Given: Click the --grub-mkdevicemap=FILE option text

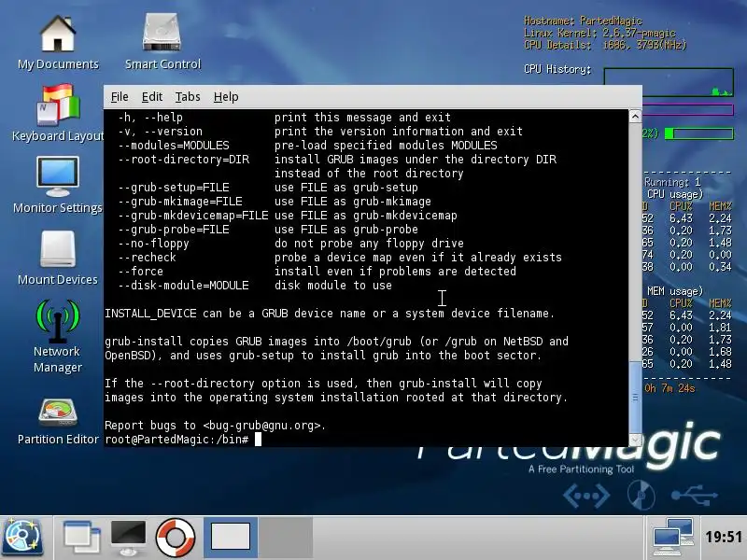Looking at the screenshot, I should pos(193,216).
